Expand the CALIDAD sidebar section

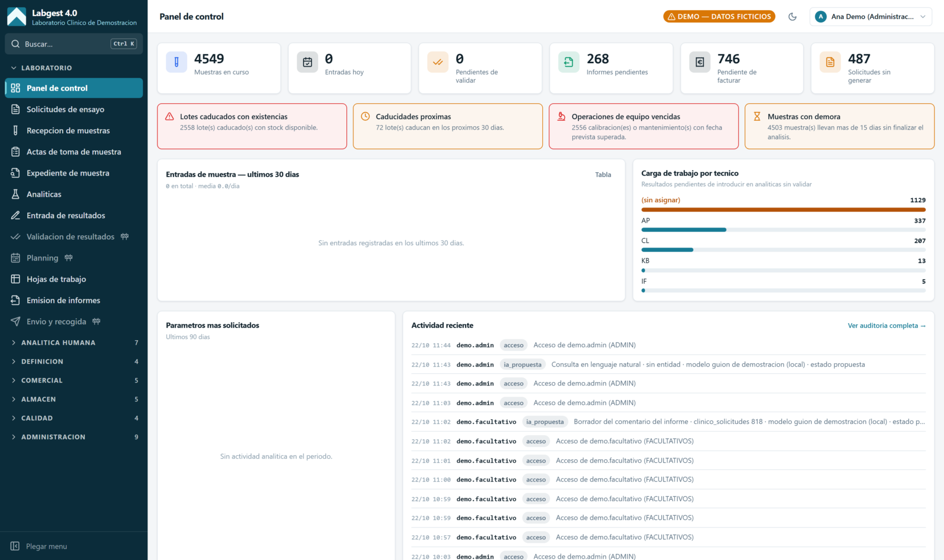pyautogui.click(x=74, y=418)
